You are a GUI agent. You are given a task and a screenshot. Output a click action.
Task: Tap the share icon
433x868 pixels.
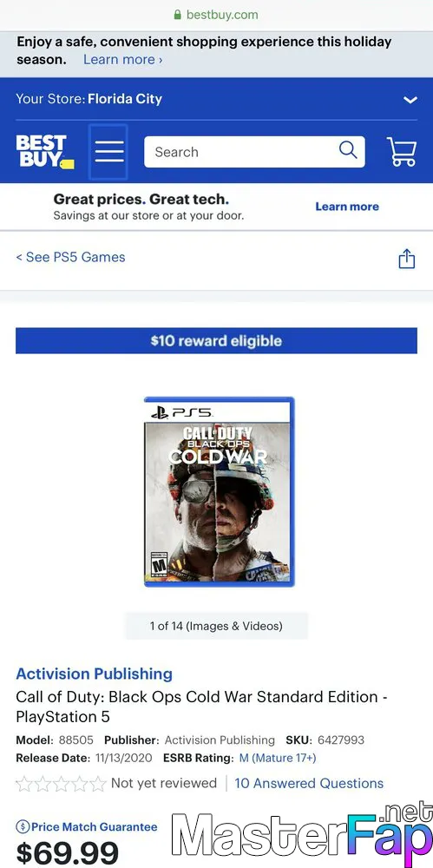[406, 259]
